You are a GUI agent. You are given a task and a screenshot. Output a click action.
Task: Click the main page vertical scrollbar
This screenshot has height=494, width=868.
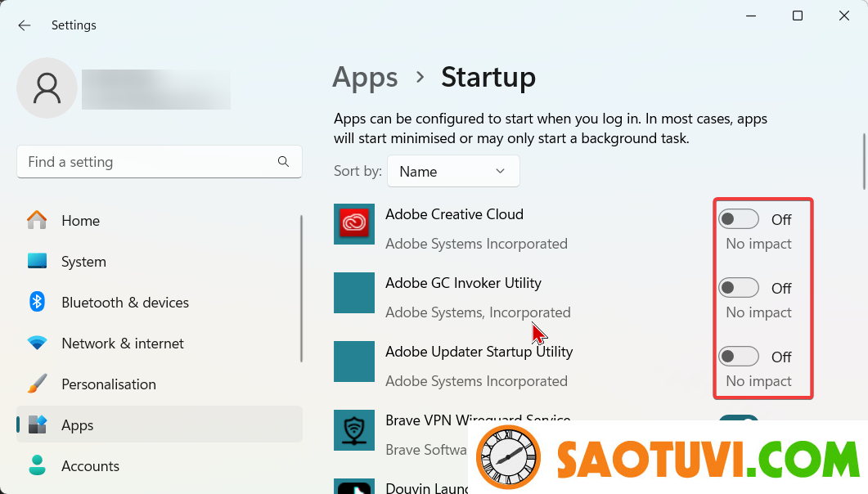864,161
